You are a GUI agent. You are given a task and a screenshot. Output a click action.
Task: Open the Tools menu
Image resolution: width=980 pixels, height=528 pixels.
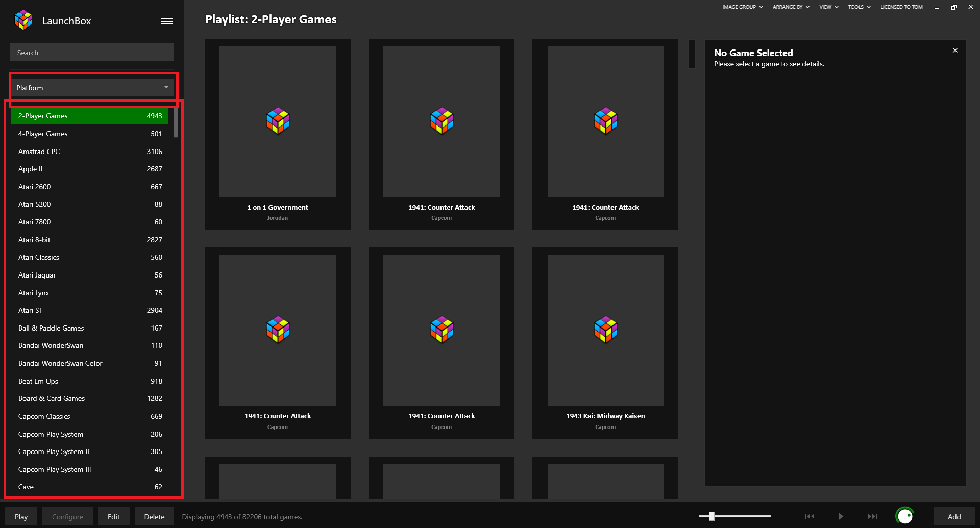click(860, 7)
